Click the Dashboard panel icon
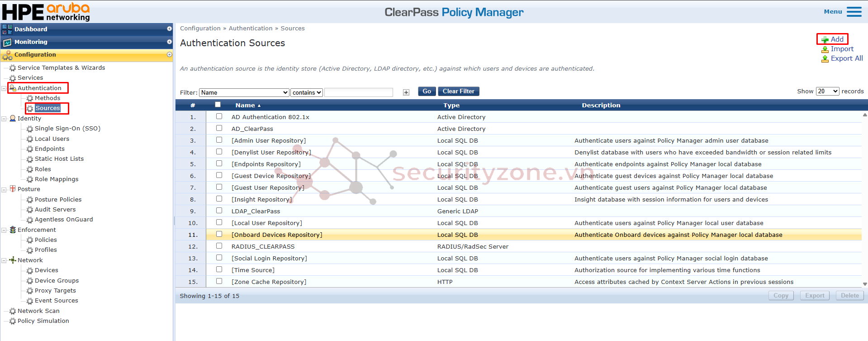The image size is (868, 341). [7, 29]
